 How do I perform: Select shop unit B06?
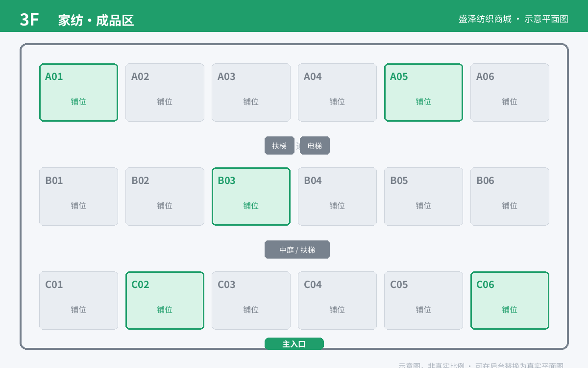[510, 196]
